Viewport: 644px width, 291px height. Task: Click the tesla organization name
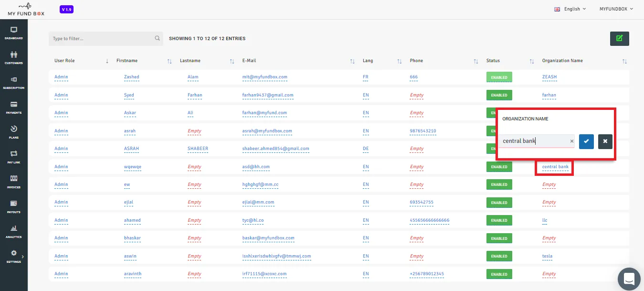click(x=547, y=256)
